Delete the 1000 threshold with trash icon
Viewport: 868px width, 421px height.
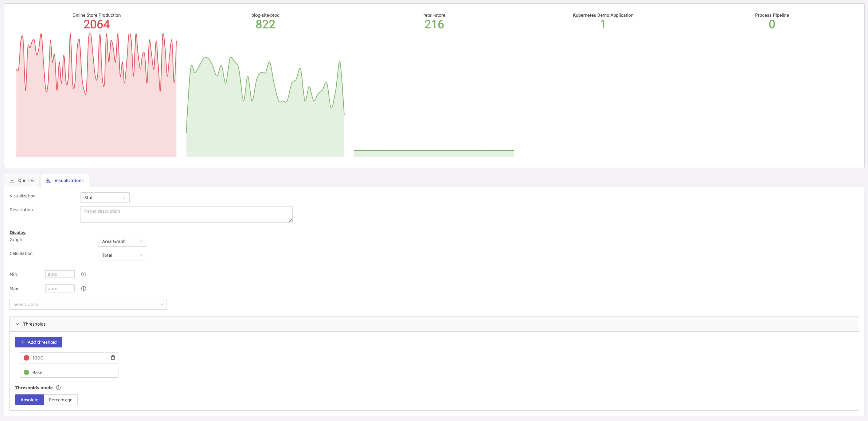[x=113, y=358]
